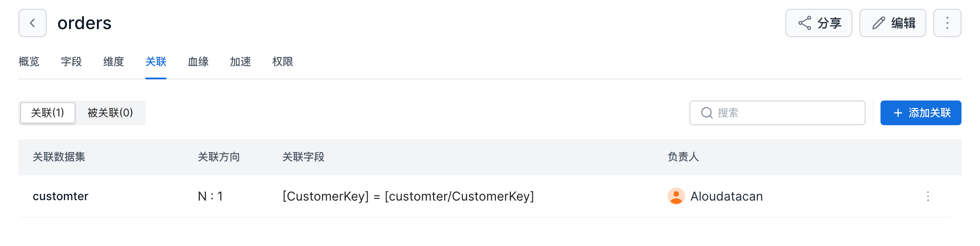Click the 关联数据集 column header
Viewport: 980px width, 246px height.
pyautogui.click(x=59, y=157)
